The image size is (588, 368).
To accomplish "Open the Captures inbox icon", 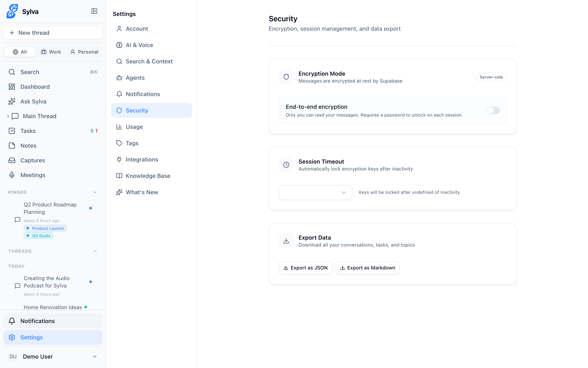I will click(x=12, y=160).
